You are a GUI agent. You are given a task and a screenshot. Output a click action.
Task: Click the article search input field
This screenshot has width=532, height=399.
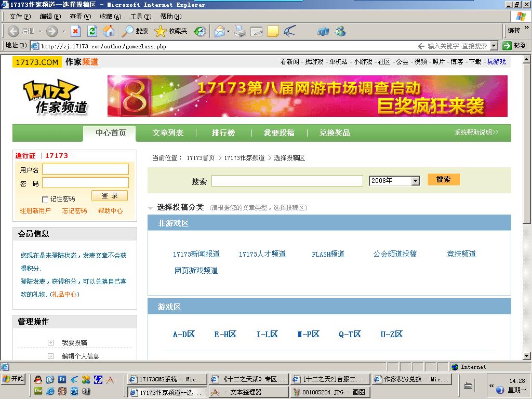[x=287, y=181]
